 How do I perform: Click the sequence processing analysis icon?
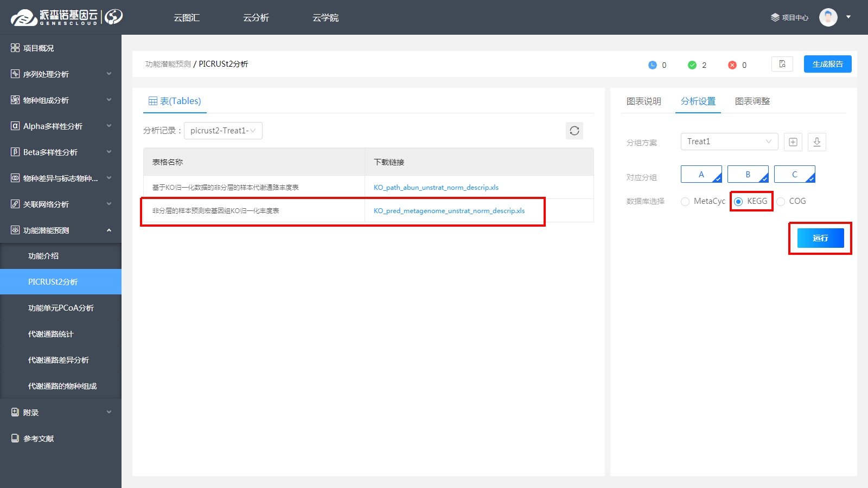[15, 74]
